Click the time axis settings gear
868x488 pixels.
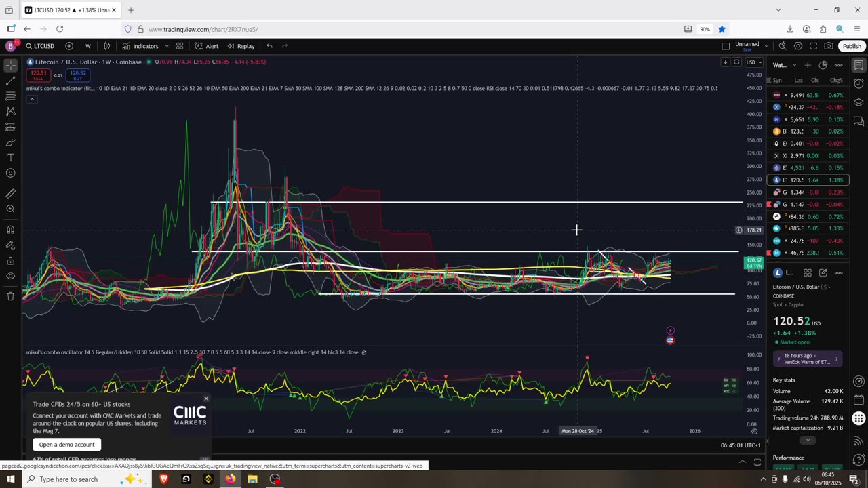tap(754, 431)
